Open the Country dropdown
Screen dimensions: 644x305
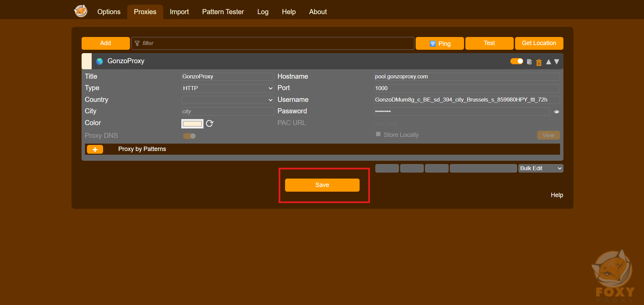click(x=228, y=100)
